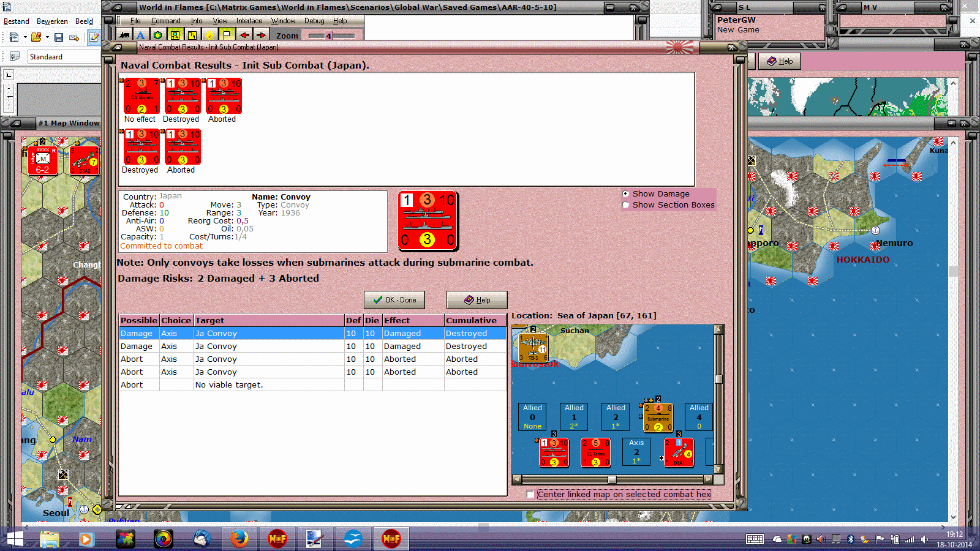Select the second Damage Ja Convoy row
Screen dimensions: 980x551
click(x=312, y=346)
